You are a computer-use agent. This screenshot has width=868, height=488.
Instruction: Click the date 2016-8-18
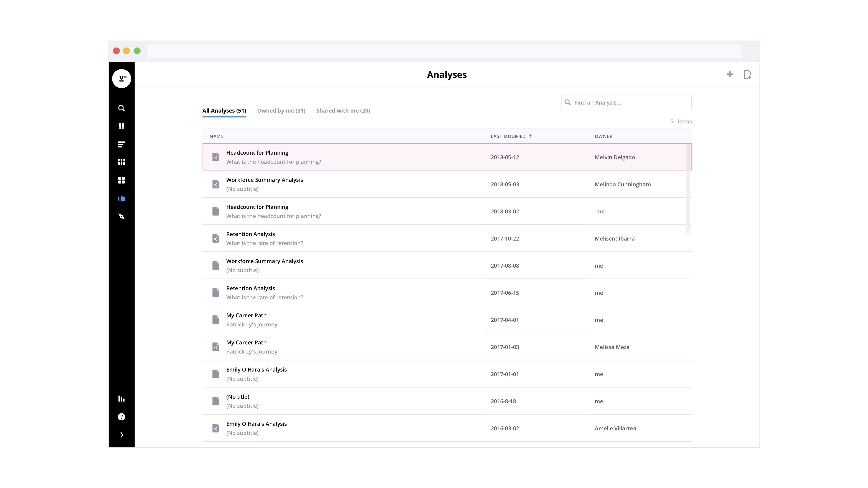pos(503,401)
